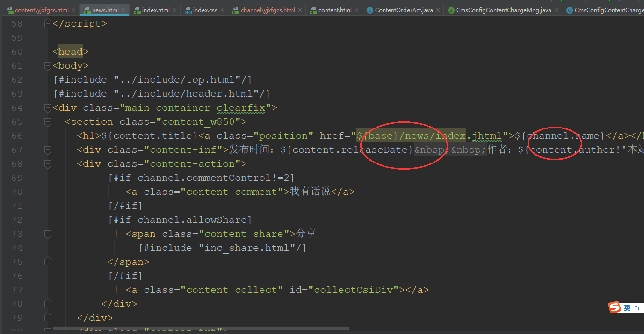Close the ContentOrderAct.java tab
The image size is (644, 334).
438,10
